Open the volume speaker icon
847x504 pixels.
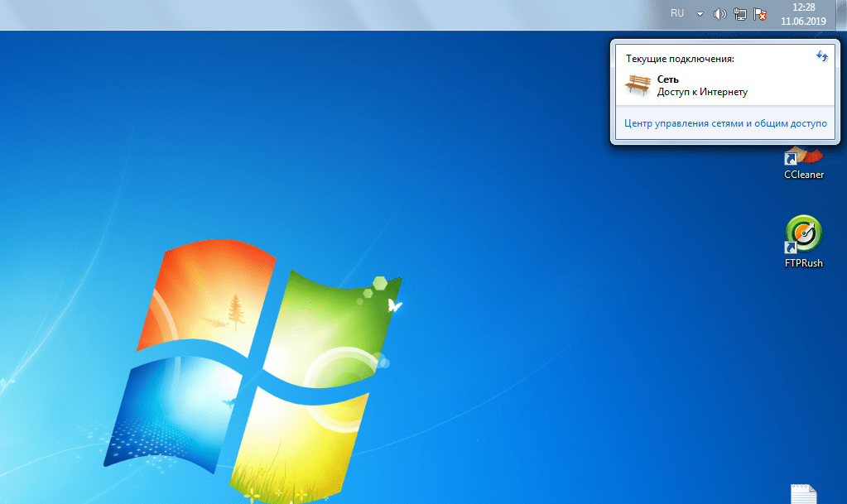click(x=719, y=14)
